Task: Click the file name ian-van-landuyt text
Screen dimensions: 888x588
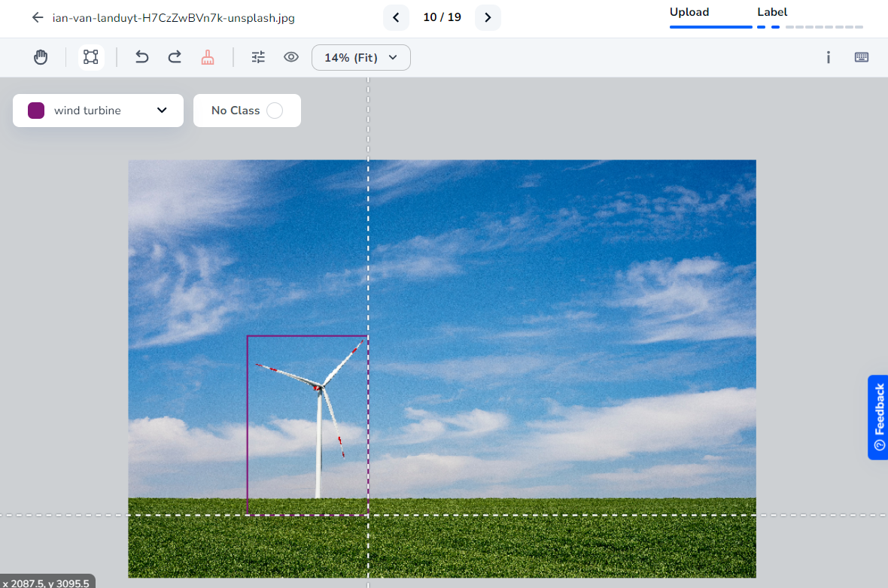Action: [x=173, y=18]
